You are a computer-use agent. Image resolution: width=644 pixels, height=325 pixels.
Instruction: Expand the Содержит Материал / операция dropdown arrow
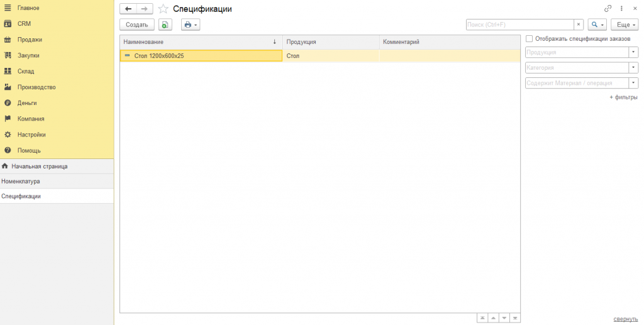pos(633,83)
